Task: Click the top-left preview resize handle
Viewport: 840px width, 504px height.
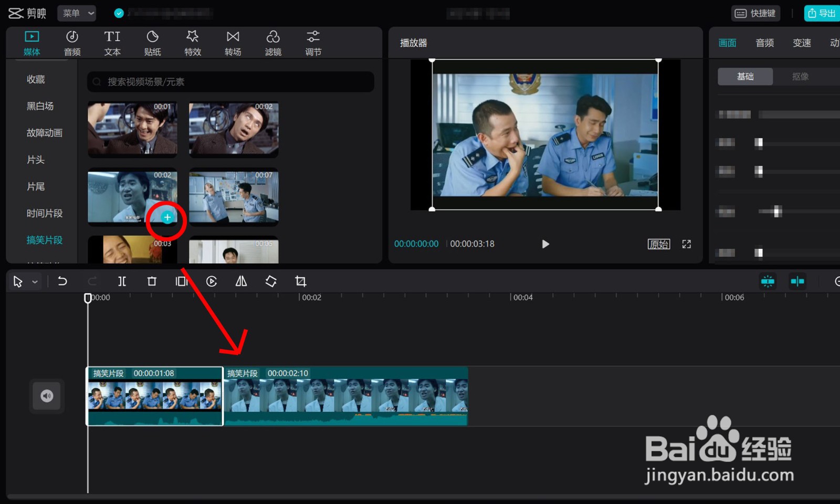Action: pos(432,60)
